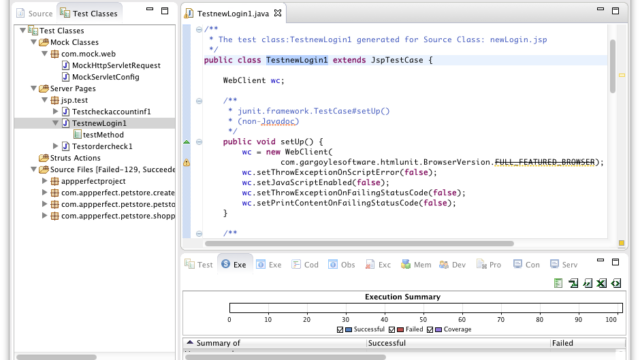Select the Testordercheck1 tree row

click(95, 146)
